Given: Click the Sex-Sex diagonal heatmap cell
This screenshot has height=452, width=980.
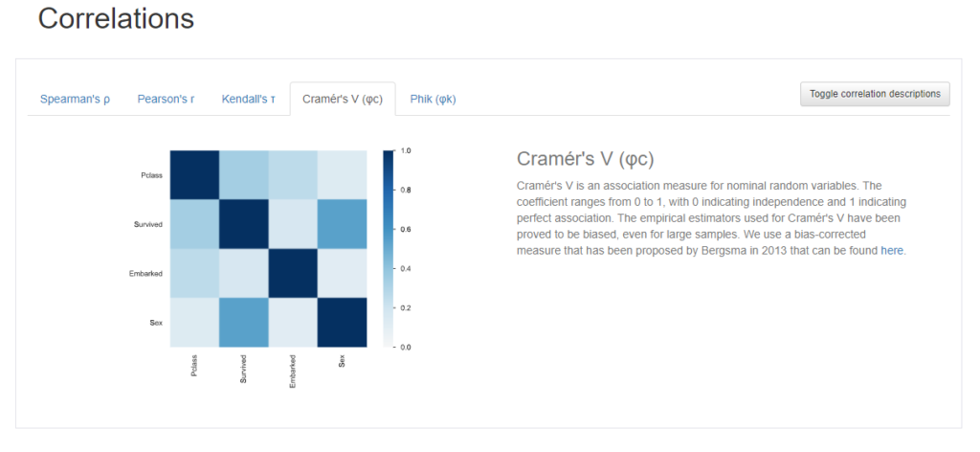Looking at the screenshot, I should (x=342, y=323).
